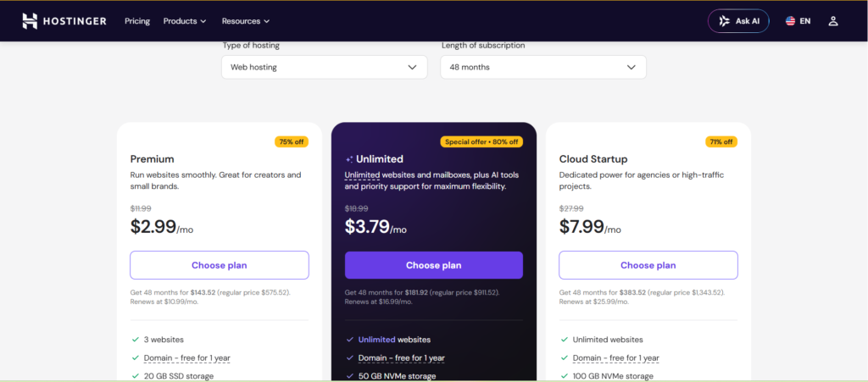Click the sparkle icon beside Unlimited
Screen dimensions: 868x382
348,159
